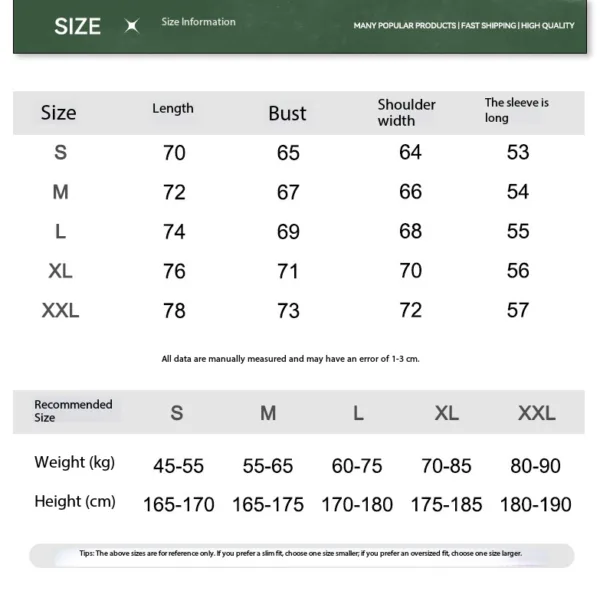Click the manual measurement error note
The image size is (600, 601).
coord(290,358)
